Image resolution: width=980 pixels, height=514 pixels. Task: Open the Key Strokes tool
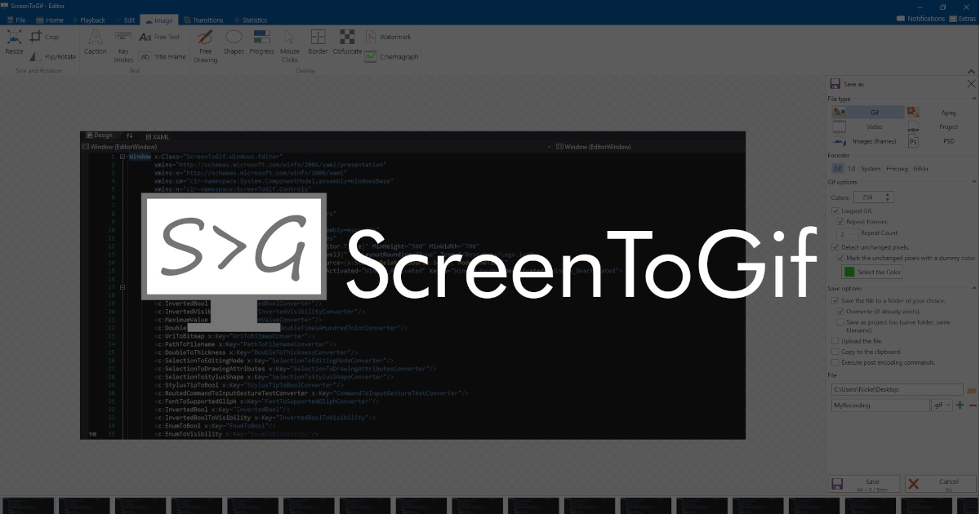tap(123, 47)
